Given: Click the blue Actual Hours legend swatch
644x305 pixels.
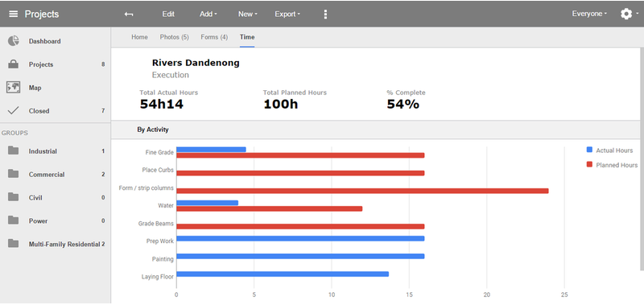Looking at the screenshot, I should [589, 150].
